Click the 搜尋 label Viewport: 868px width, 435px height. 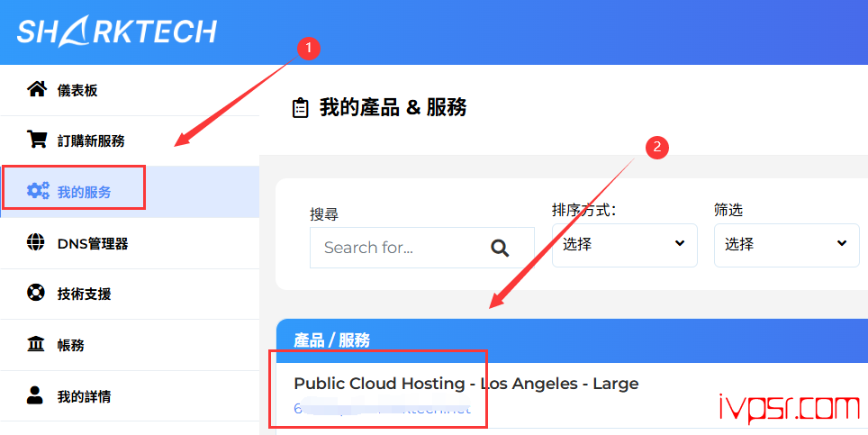tap(324, 214)
